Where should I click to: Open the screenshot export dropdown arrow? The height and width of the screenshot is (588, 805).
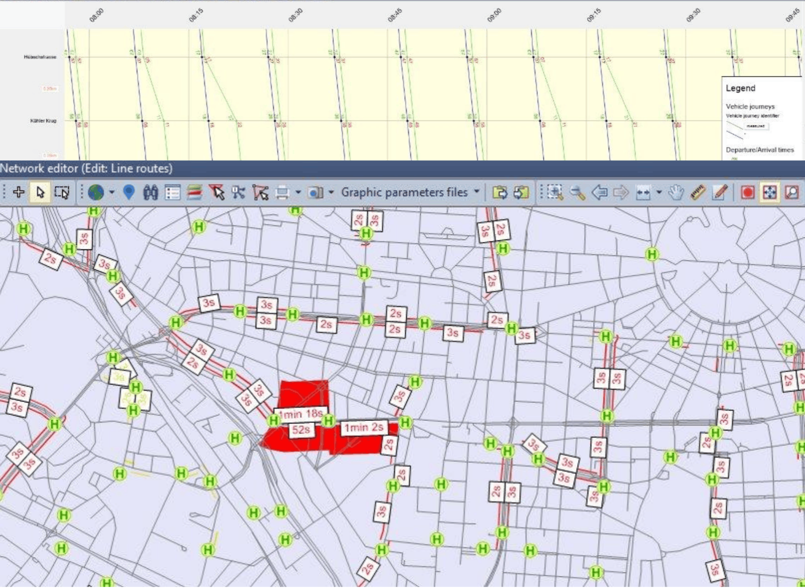tap(331, 193)
